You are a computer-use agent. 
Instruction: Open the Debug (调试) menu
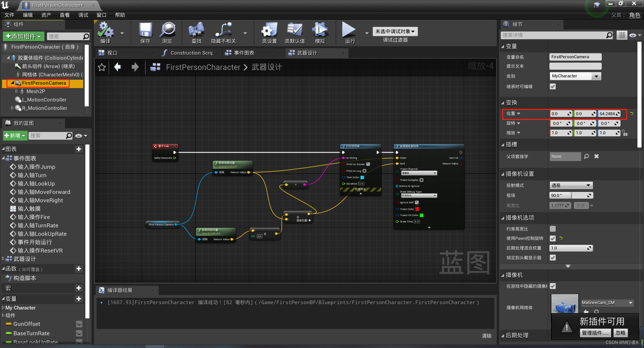[83, 15]
